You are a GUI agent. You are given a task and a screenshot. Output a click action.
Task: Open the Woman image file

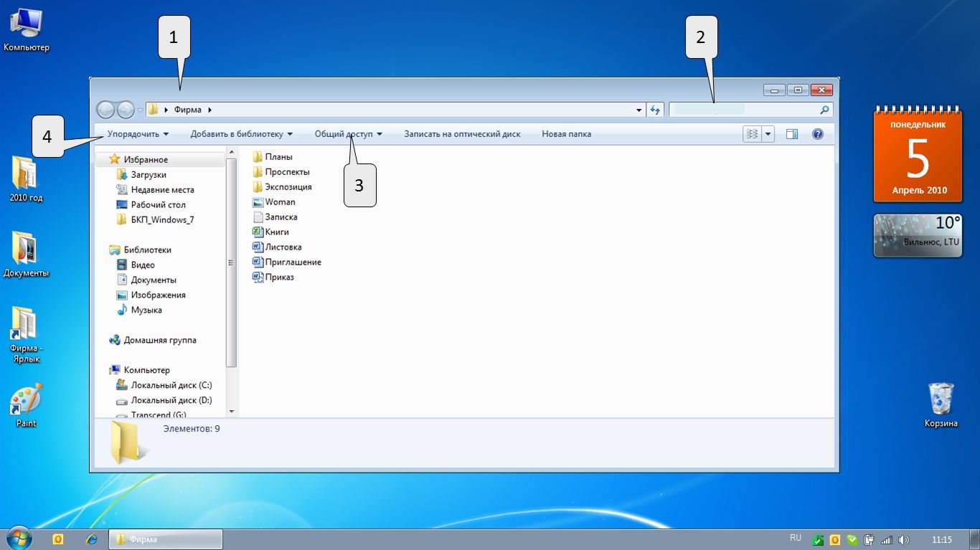(280, 202)
